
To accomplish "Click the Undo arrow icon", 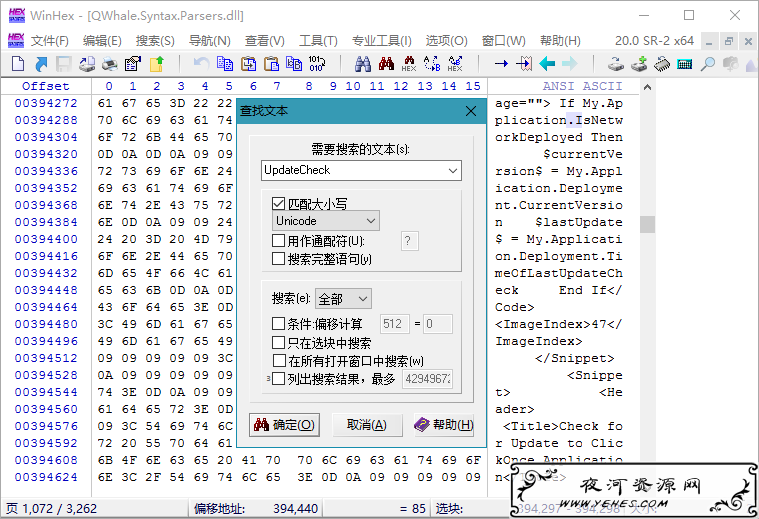I will coord(201,63).
